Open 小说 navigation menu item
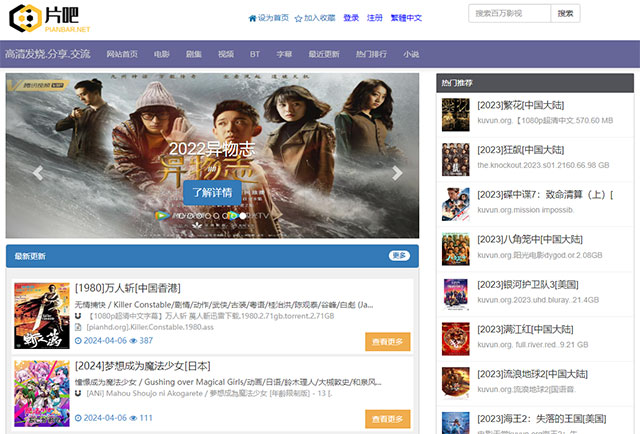The image size is (640, 434). (x=411, y=54)
